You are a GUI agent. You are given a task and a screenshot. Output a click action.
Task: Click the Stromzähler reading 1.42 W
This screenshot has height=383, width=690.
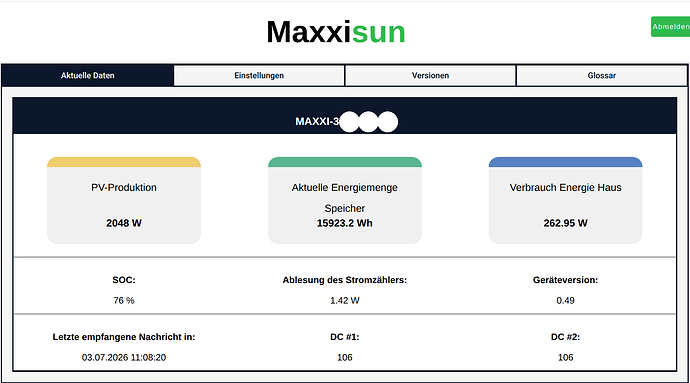pyautogui.click(x=345, y=301)
